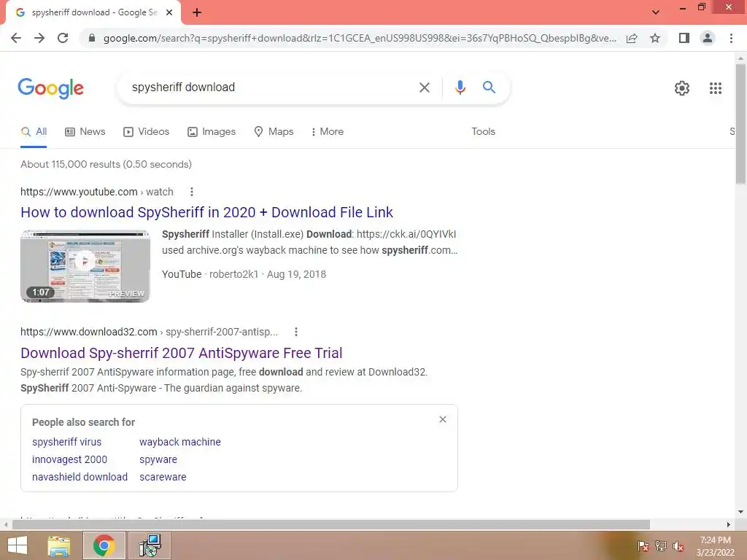Image resolution: width=747 pixels, height=560 pixels.
Task: Click the download32.com result URL
Action: (x=149, y=332)
